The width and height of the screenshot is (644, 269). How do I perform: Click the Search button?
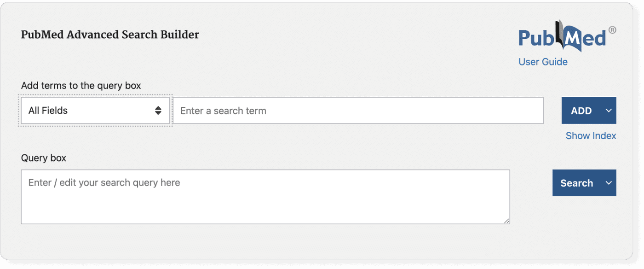(x=577, y=183)
